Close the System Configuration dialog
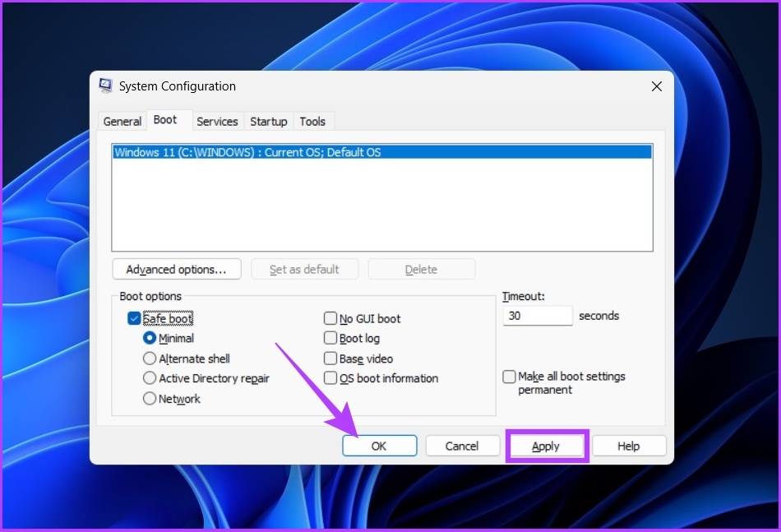 point(657,86)
